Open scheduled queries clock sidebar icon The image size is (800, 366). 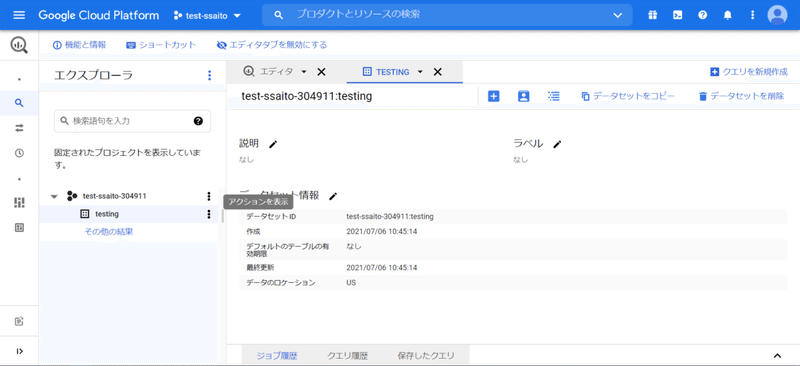19,153
